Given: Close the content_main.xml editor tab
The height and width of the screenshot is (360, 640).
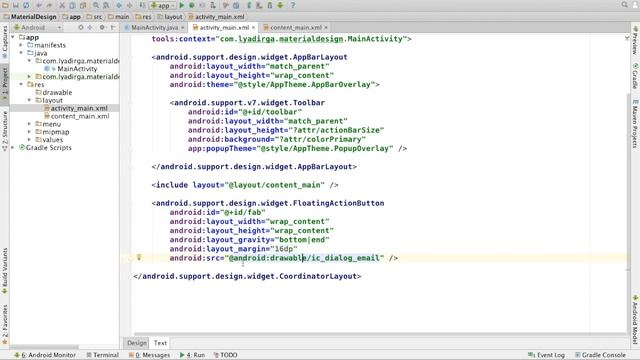Looking at the screenshot, I should (x=326, y=27).
